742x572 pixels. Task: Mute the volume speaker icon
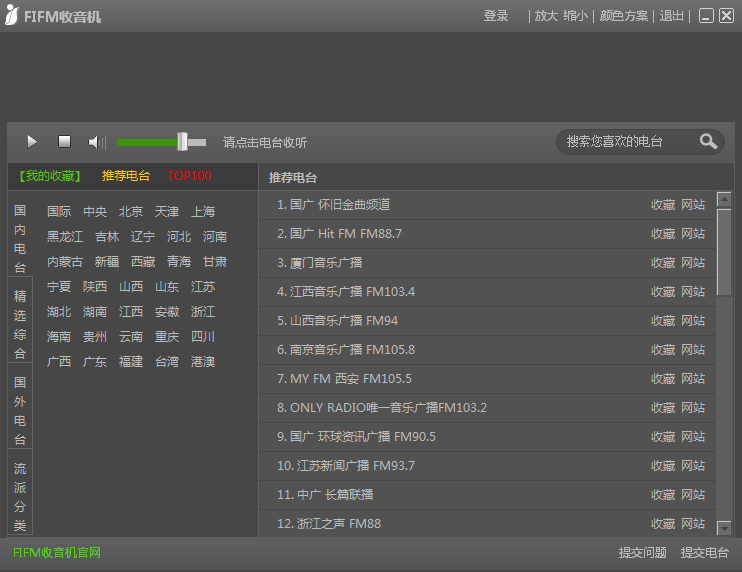click(x=97, y=142)
